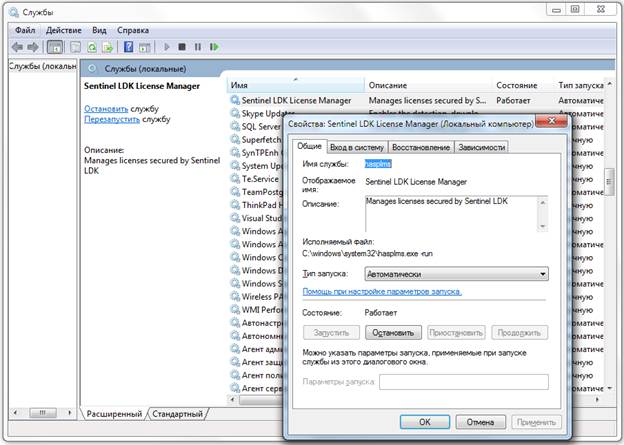Select the Стандартный view tab
This screenshot has width=624, height=445.
[178, 413]
